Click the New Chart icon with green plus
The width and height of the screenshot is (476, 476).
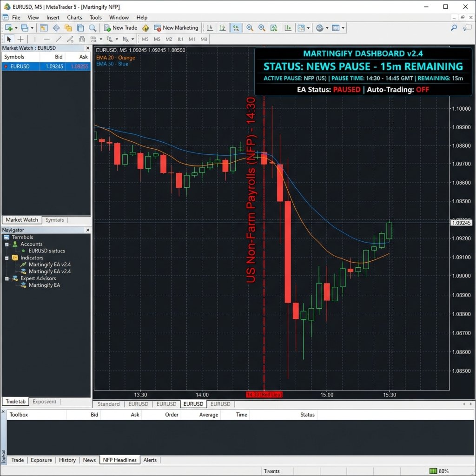pos(8,28)
